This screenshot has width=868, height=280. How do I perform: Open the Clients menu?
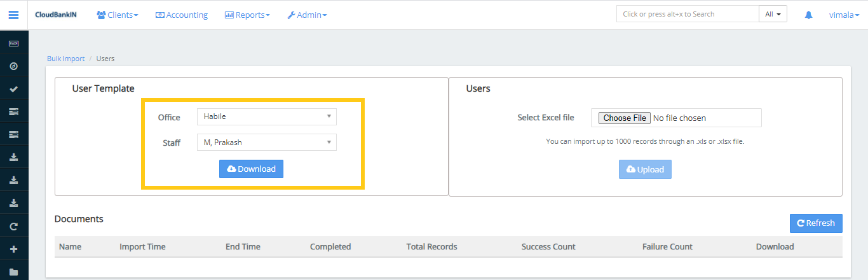(x=118, y=15)
